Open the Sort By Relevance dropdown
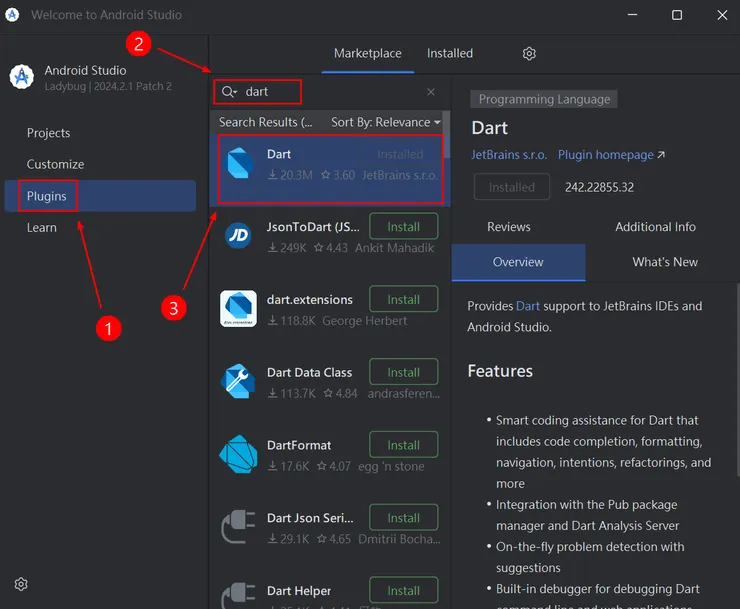 386,122
